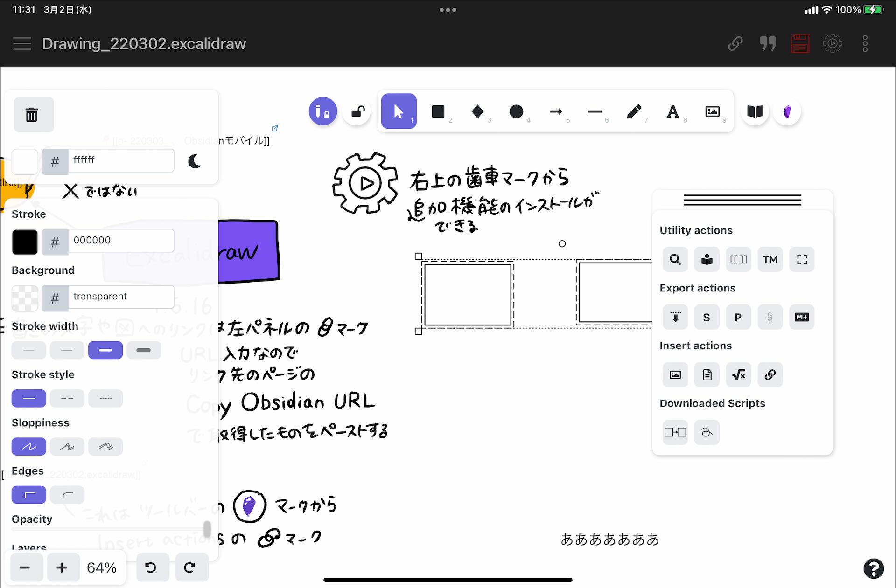The width and height of the screenshot is (896, 588).
Task: Toggle the canvas lock button
Action: coord(357,111)
